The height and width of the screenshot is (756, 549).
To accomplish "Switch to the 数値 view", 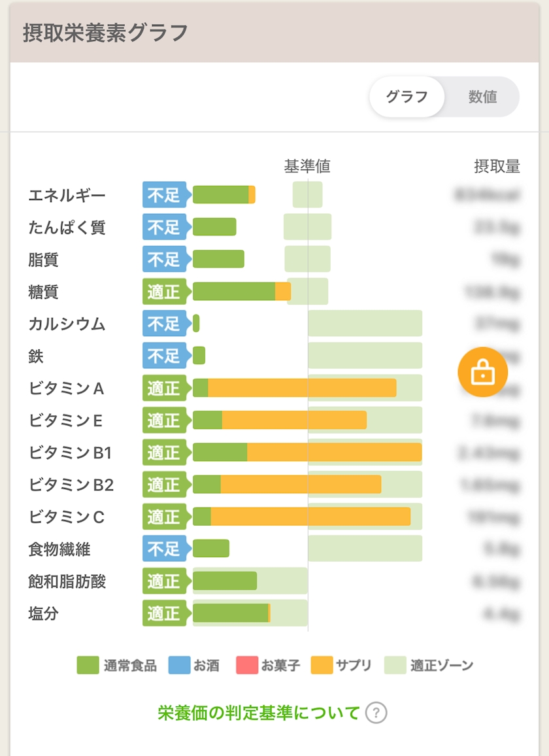I will click(x=482, y=97).
